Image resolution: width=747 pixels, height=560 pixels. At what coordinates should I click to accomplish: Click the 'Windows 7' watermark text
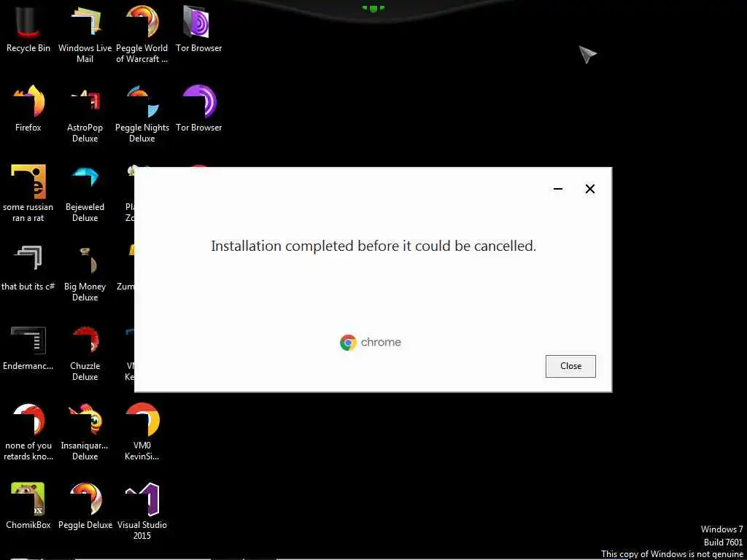click(721, 529)
